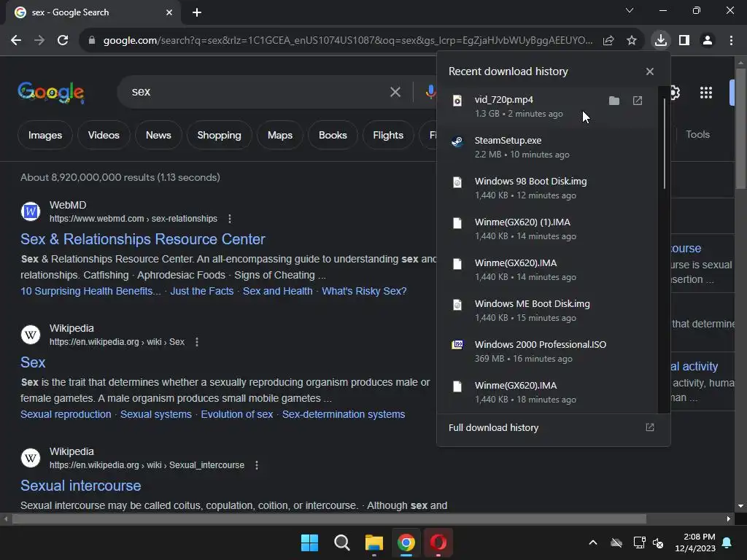Open WebMD result options menu
The width and height of the screenshot is (747, 560).
pyautogui.click(x=230, y=219)
